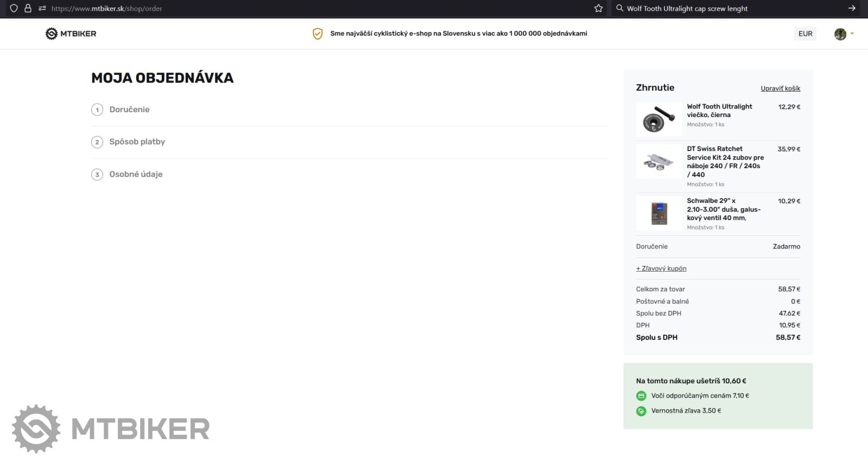
Task: Click the site permissions icon in address bar
Action: pos(42,8)
